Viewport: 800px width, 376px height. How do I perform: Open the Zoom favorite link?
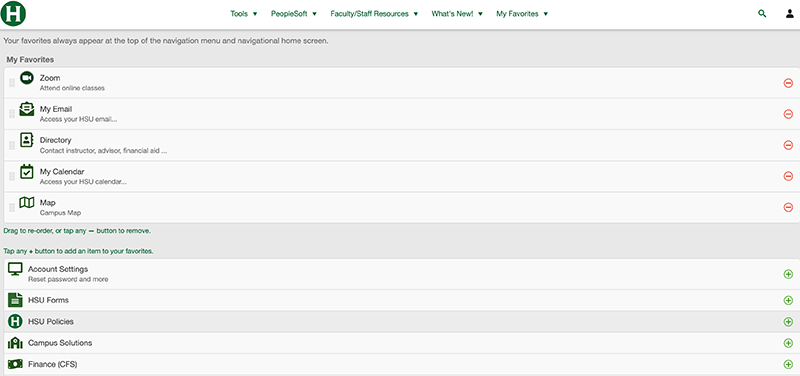50,78
